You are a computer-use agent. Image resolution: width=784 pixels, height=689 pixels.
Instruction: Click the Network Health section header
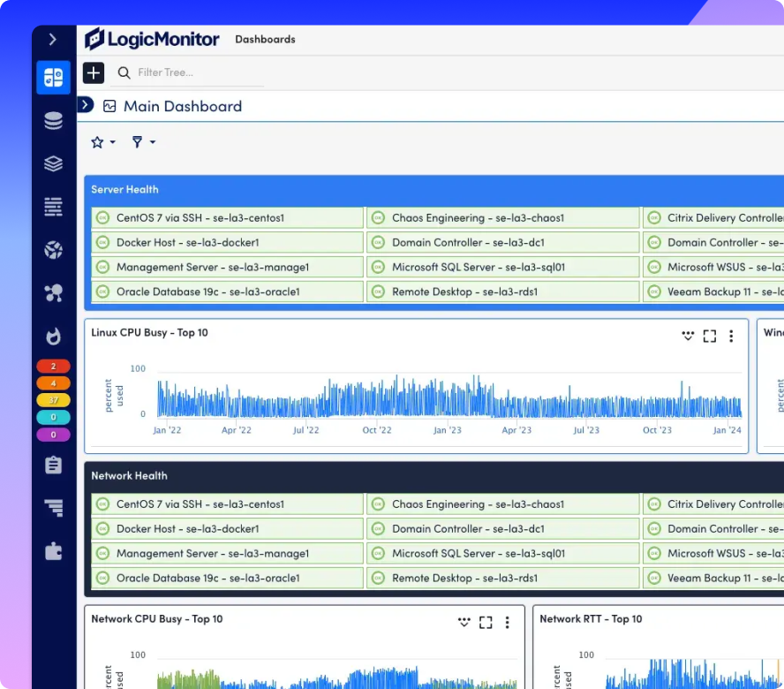pyautogui.click(x=129, y=476)
